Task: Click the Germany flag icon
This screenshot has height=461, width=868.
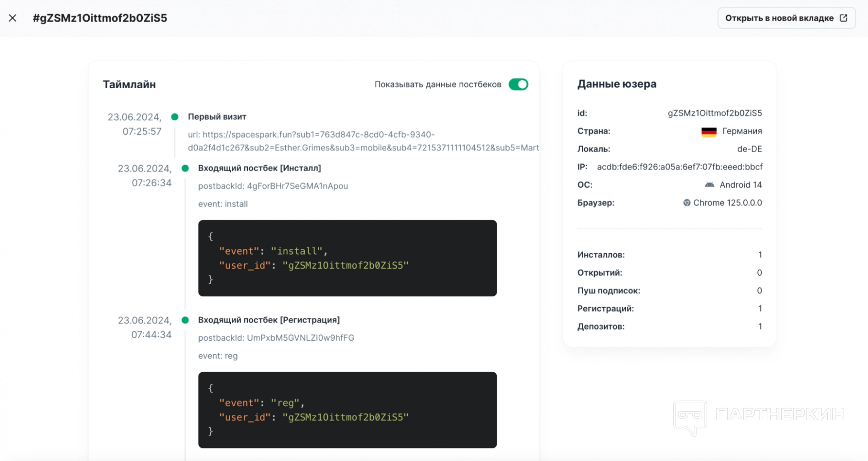Action: (708, 132)
